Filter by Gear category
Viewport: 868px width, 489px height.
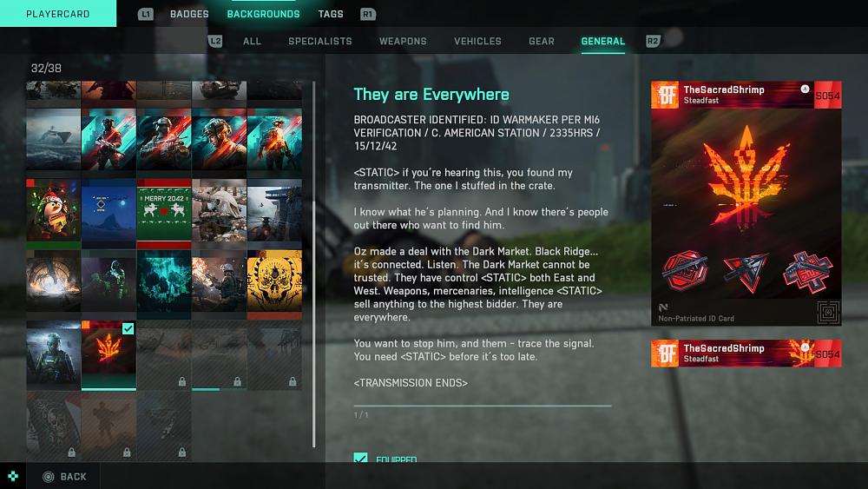pyautogui.click(x=542, y=41)
